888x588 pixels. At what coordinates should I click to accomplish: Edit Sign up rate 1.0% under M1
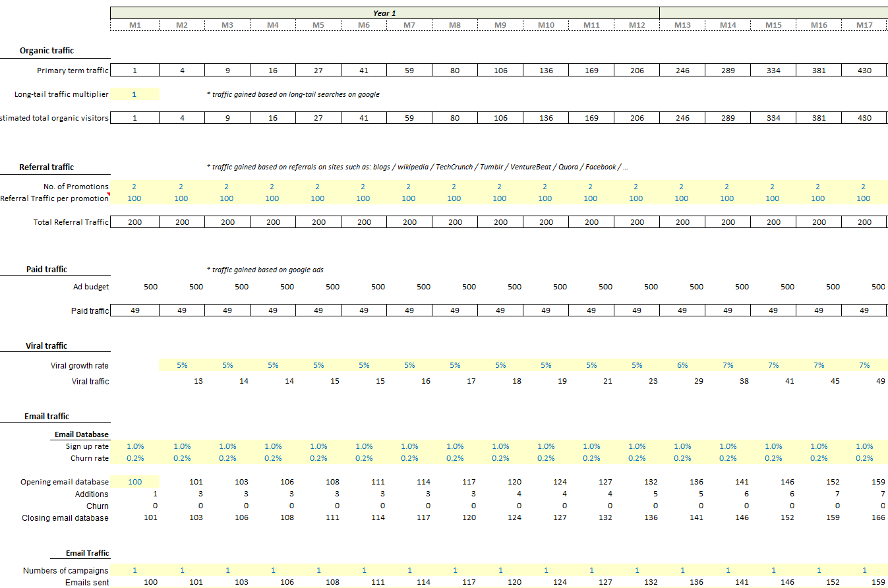[135, 446]
